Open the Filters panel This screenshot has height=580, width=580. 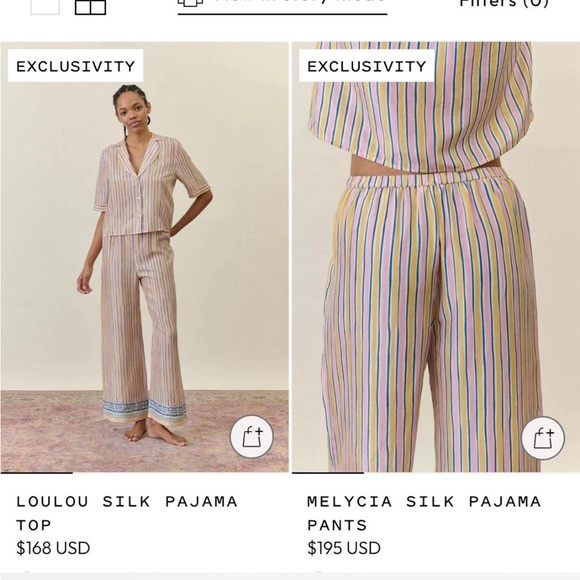pos(504,3)
